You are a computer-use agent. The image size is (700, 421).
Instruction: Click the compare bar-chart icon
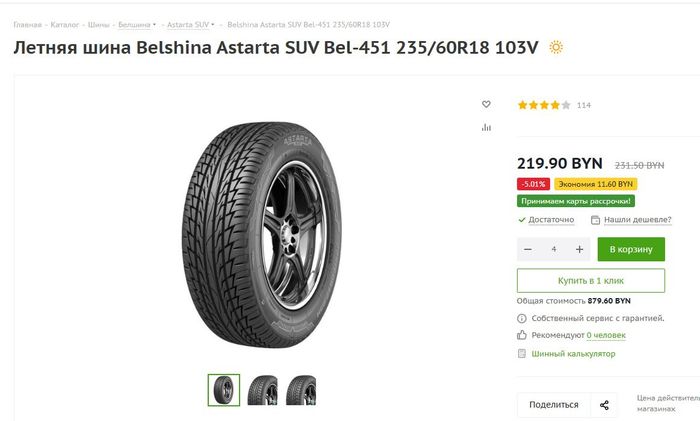click(486, 127)
